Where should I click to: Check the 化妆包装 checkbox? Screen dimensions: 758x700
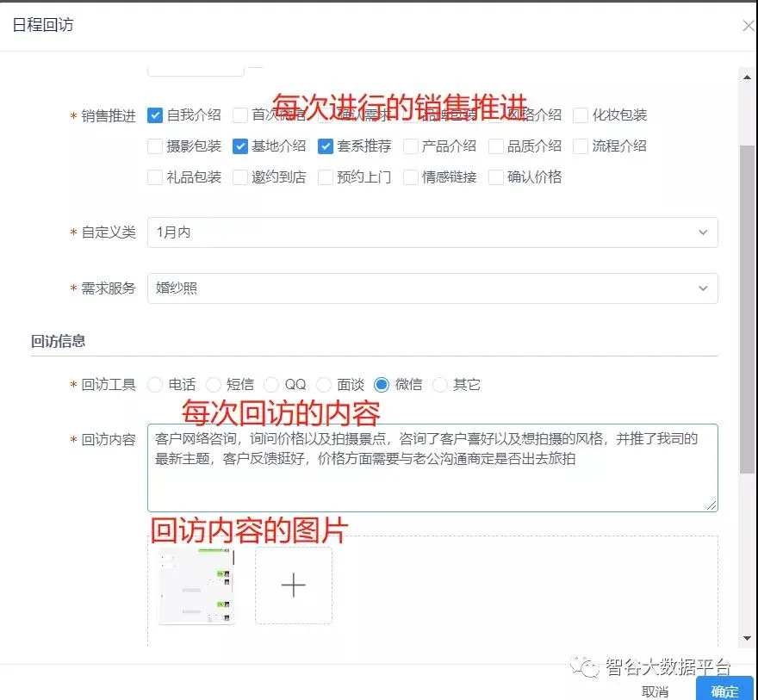coord(581,115)
